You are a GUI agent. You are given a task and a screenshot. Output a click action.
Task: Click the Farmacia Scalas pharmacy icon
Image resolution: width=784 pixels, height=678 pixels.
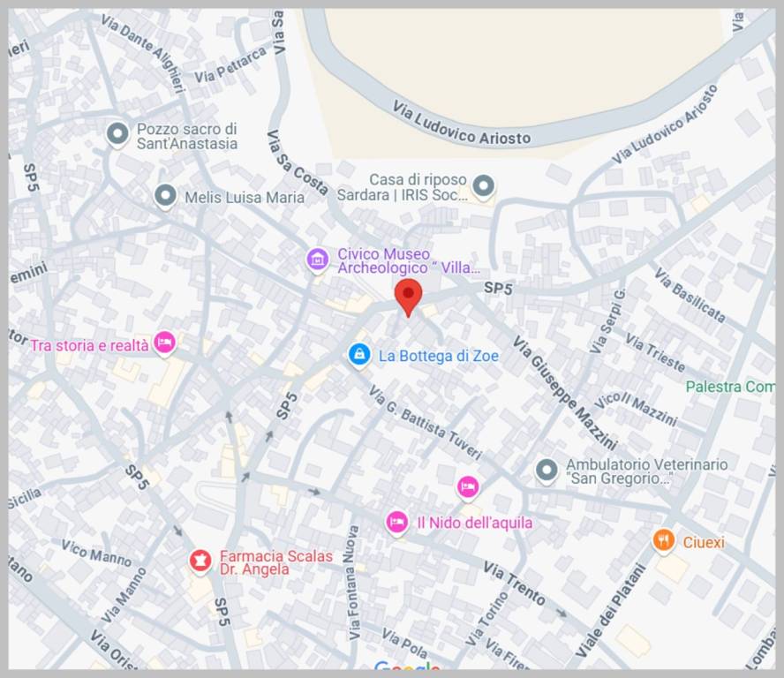200,561
